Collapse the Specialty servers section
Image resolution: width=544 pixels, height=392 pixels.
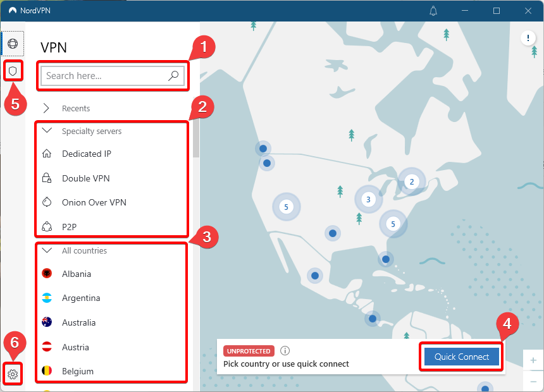(x=46, y=131)
